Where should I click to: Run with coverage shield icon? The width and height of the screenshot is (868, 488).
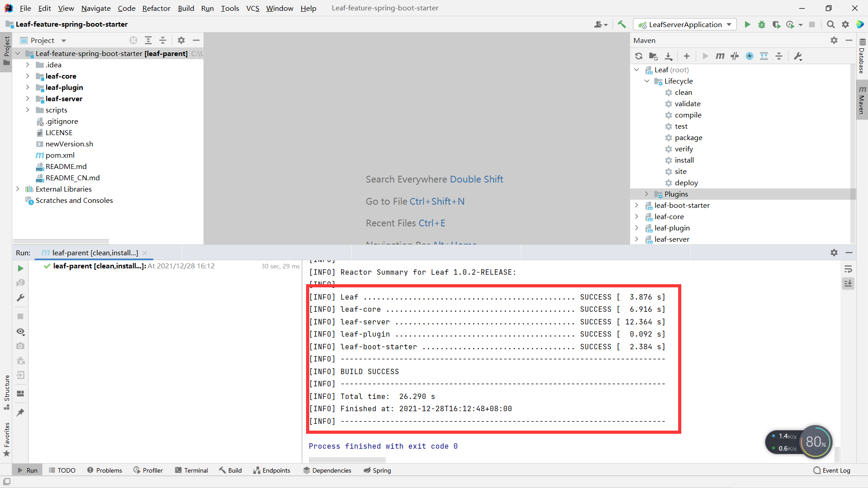[x=776, y=24]
